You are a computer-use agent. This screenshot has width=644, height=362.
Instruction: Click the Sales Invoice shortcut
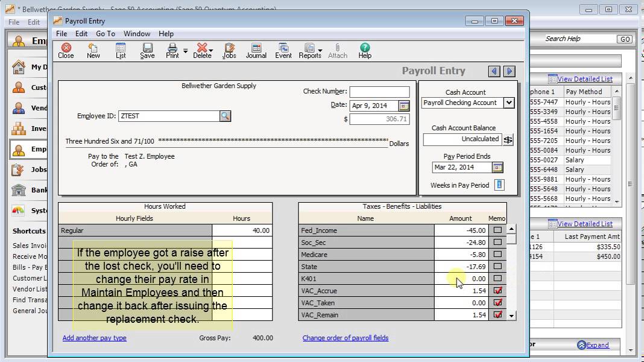[30, 246]
